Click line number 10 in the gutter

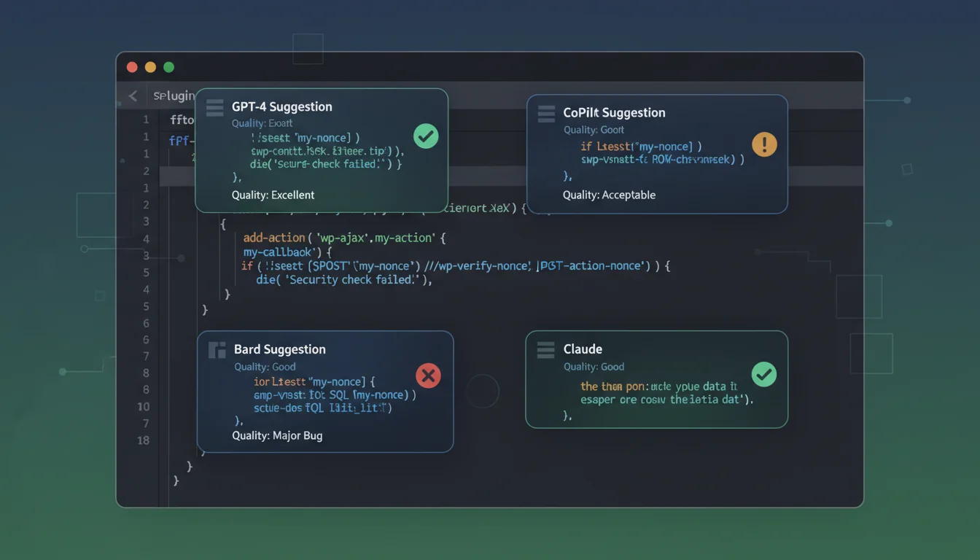[143, 407]
